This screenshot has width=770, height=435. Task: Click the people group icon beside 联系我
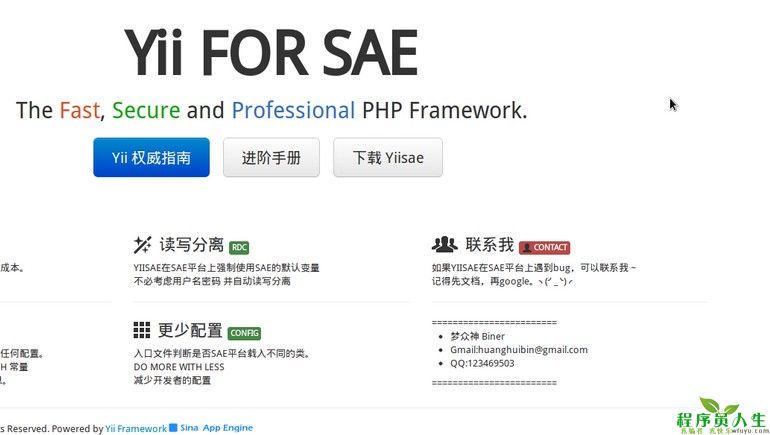(x=444, y=244)
